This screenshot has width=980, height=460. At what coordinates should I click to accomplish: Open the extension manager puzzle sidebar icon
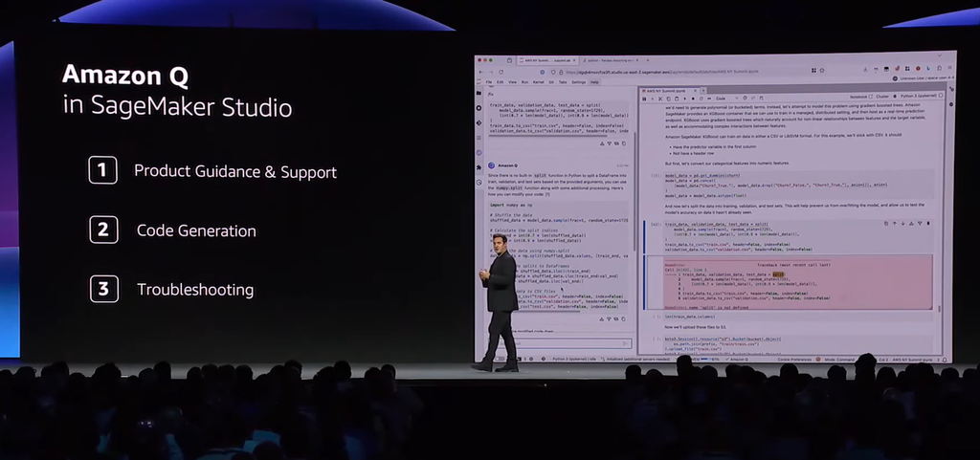479,168
